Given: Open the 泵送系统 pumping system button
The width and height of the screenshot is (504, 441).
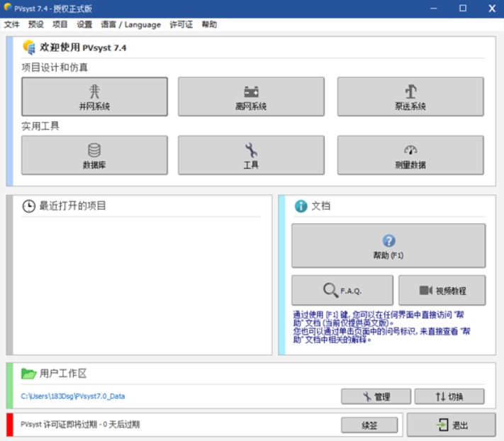Looking at the screenshot, I should click(x=410, y=96).
